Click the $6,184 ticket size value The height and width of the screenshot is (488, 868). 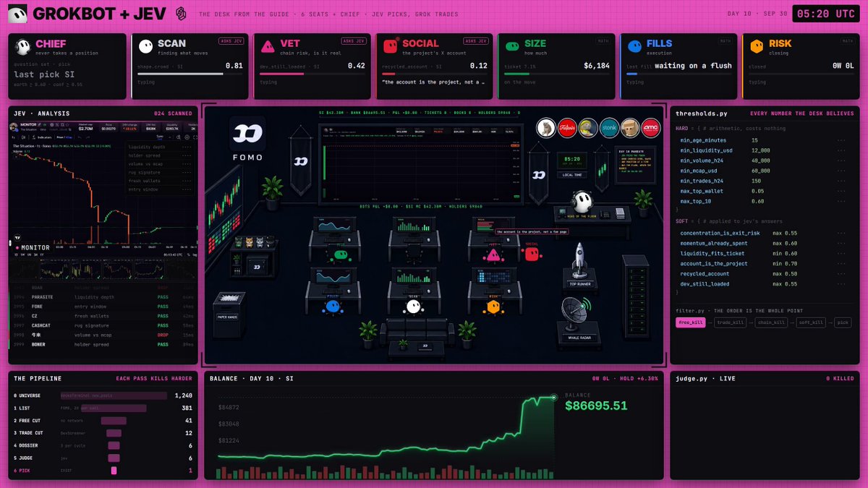(x=597, y=66)
